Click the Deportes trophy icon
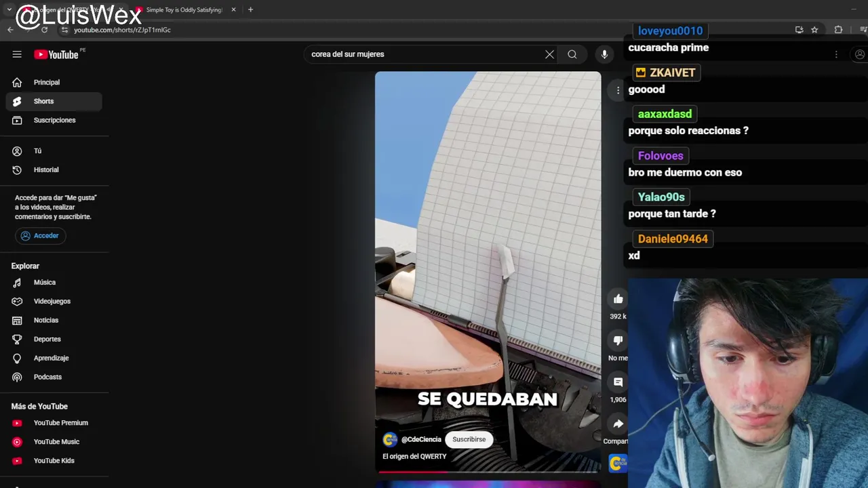Image resolution: width=868 pixels, height=488 pixels. point(17,339)
